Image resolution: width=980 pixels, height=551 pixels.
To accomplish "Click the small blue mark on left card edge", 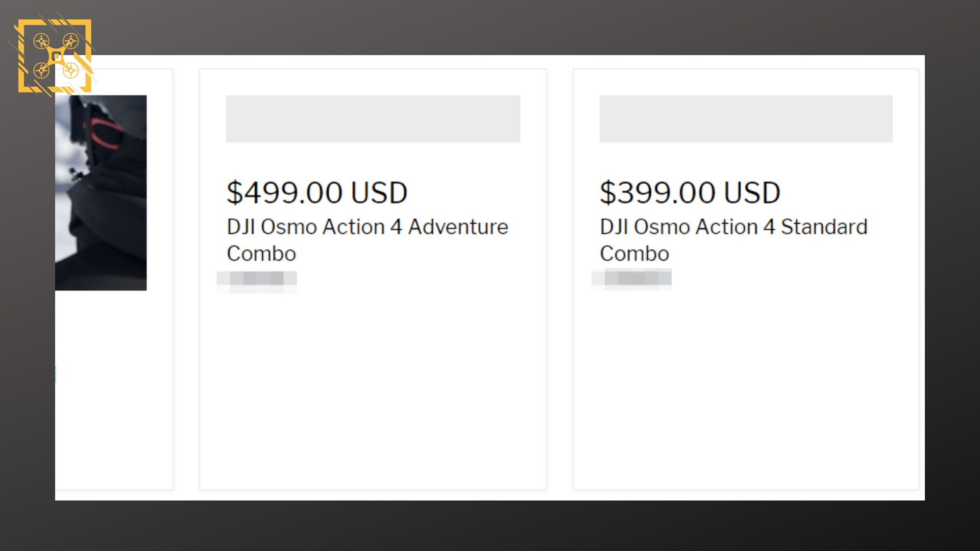I will (56, 374).
